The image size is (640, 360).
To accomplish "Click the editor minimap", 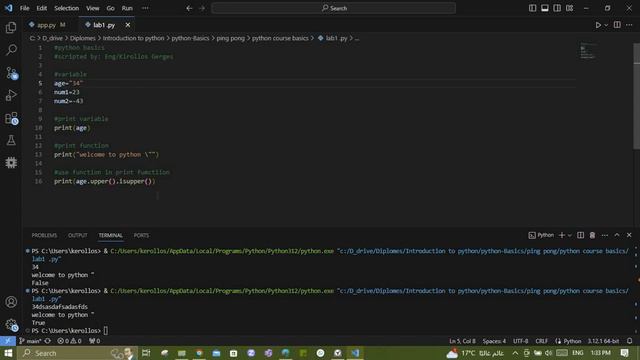I will 587,51.
